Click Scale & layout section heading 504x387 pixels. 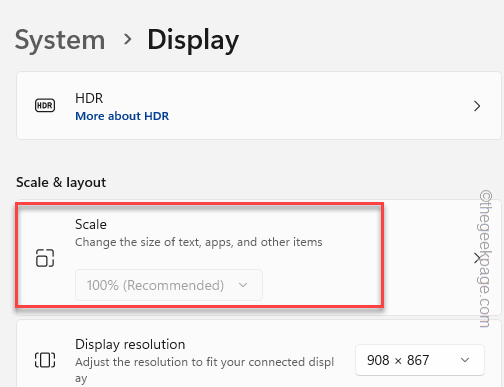tap(61, 183)
